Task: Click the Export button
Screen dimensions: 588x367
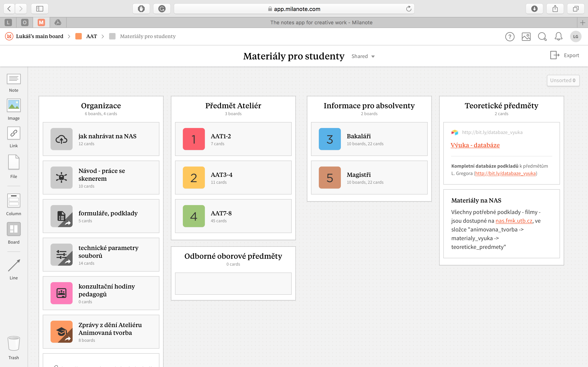Action: coord(565,55)
